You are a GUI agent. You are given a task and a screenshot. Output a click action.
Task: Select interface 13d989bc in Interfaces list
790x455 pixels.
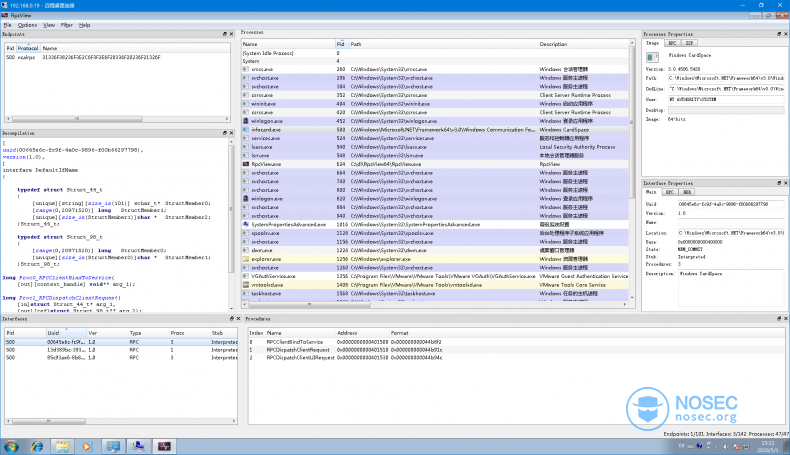[121, 350]
